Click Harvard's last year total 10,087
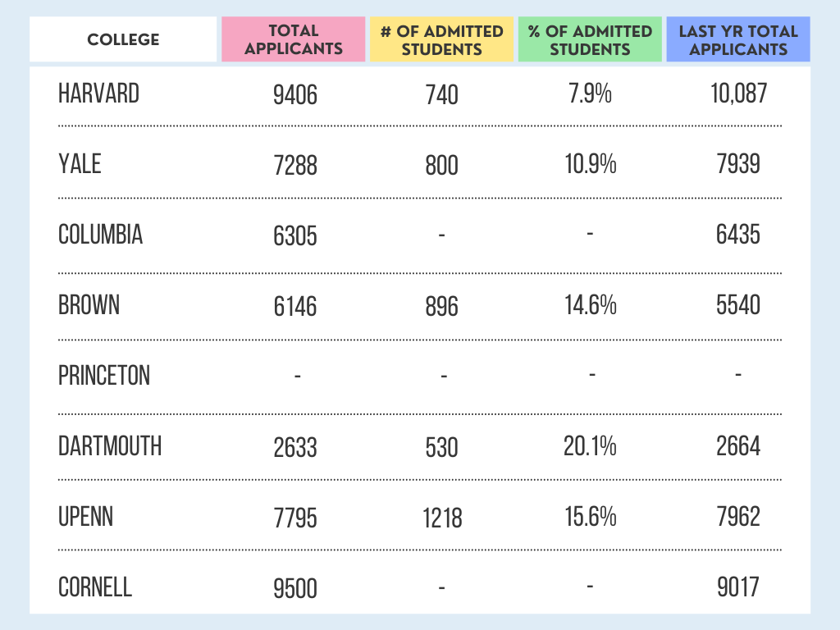 pos(738,94)
